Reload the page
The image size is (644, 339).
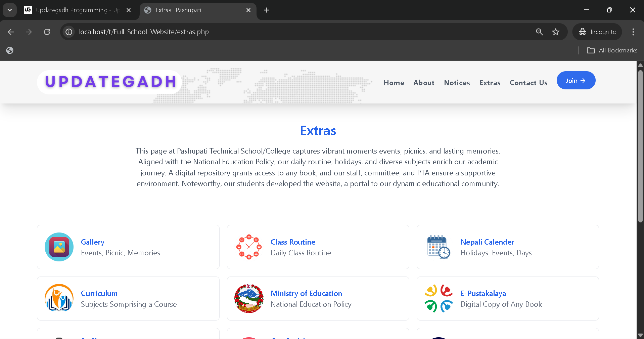(x=47, y=32)
